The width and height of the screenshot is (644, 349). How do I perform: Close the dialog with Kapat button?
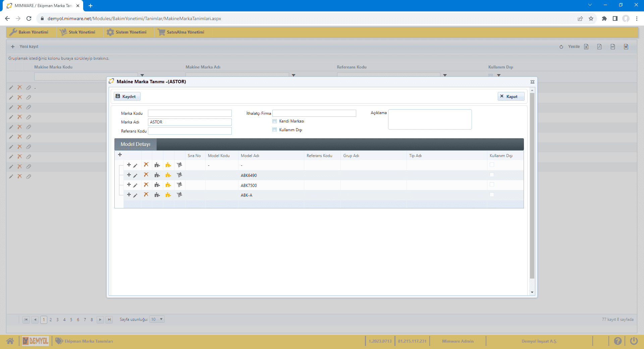511,97
